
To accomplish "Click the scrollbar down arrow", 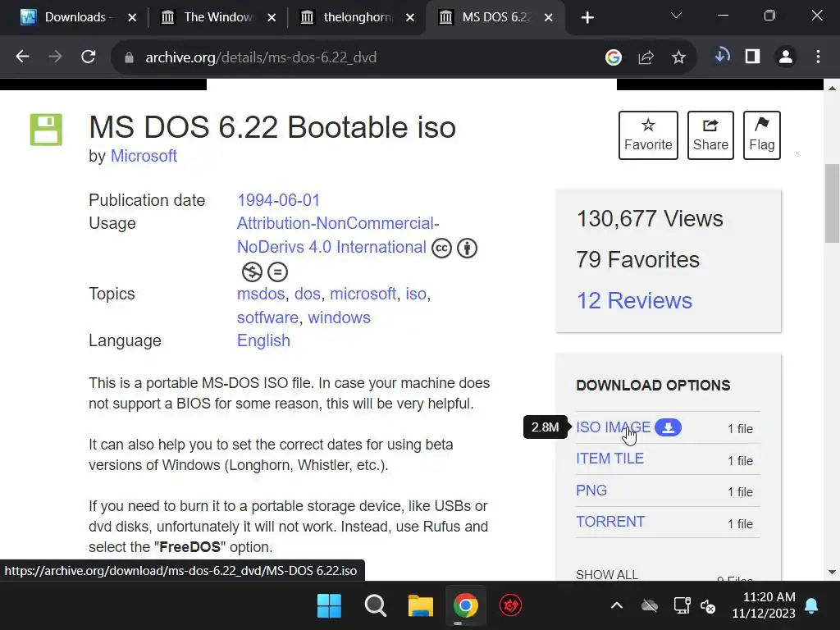I will tap(832, 572).
